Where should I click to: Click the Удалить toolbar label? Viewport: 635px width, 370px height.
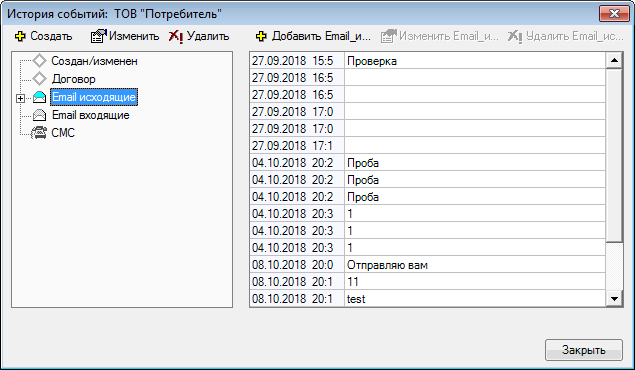point(208,36)
